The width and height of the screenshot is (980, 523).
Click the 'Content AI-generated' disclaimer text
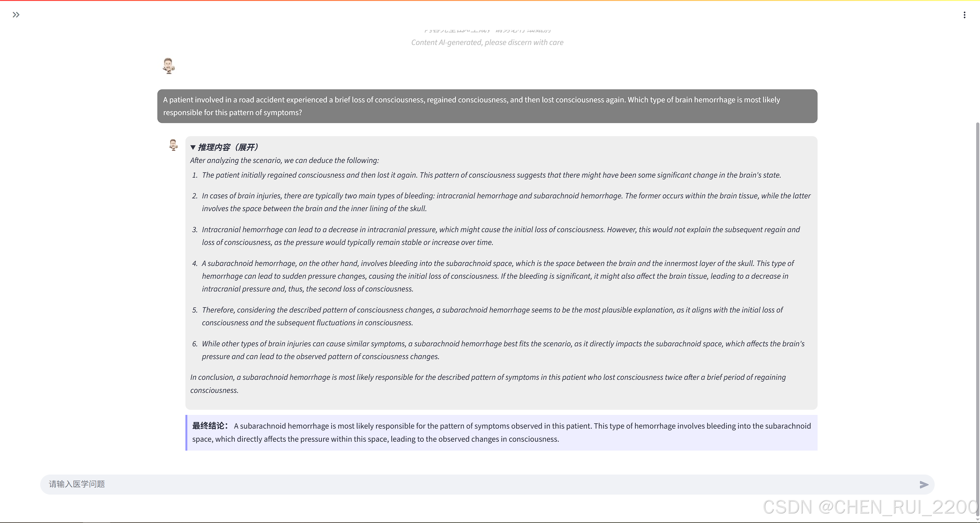click(487, 42)
